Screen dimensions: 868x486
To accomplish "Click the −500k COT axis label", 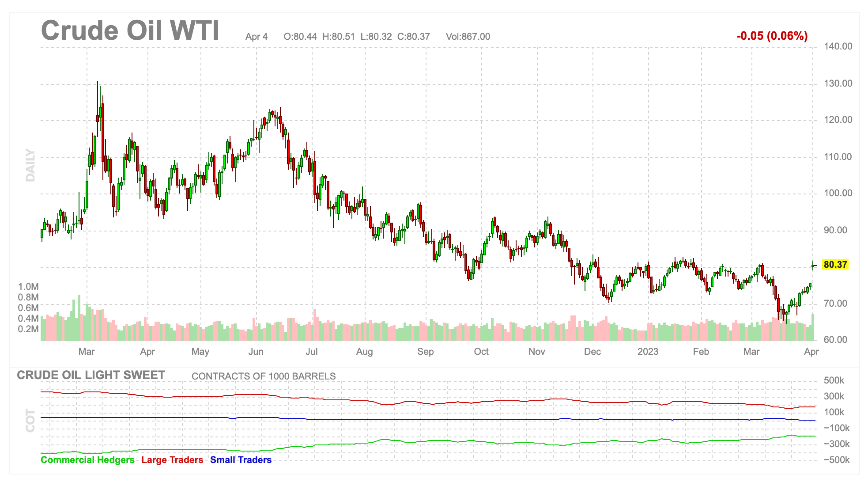I will 837,460.
